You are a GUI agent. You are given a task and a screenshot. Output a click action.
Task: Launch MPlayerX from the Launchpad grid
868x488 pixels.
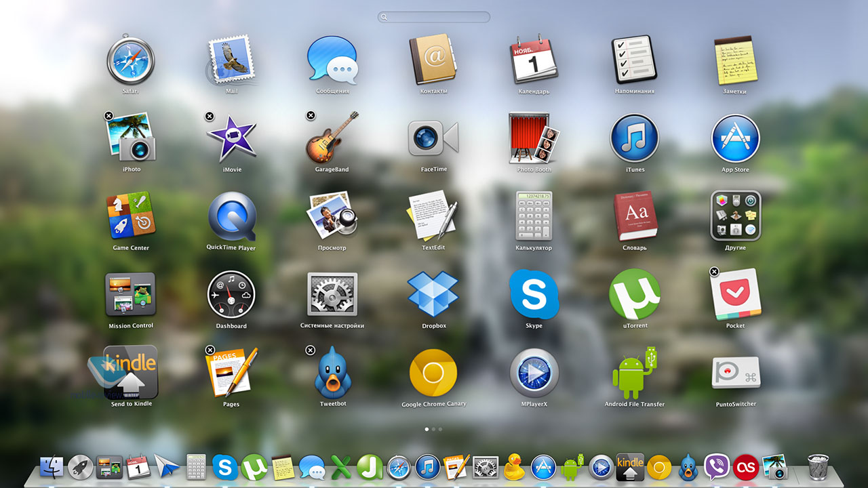(x=534, y=373)
